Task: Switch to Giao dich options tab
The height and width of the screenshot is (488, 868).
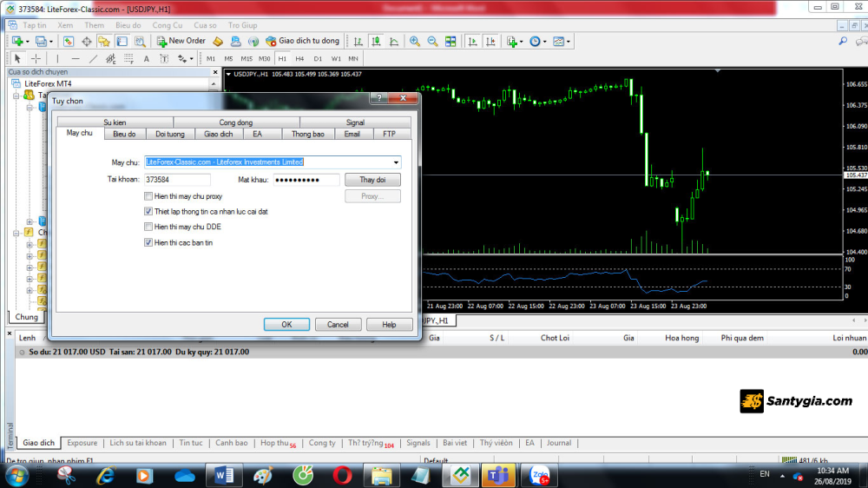Action: click(218, 134)
